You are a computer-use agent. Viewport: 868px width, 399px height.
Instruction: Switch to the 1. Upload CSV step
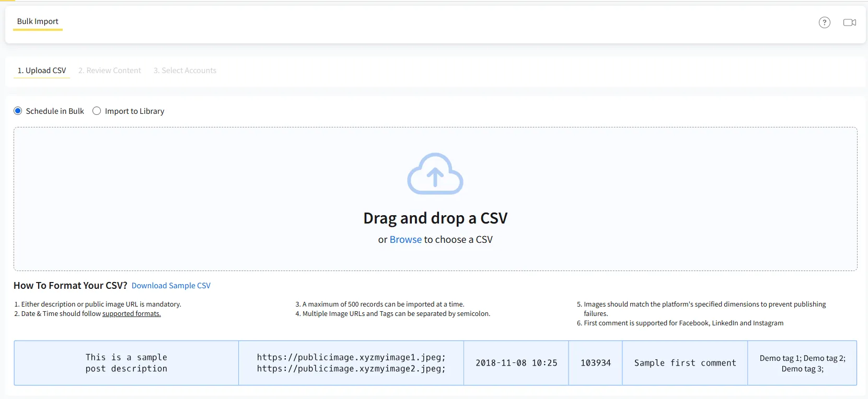(42, 71)
